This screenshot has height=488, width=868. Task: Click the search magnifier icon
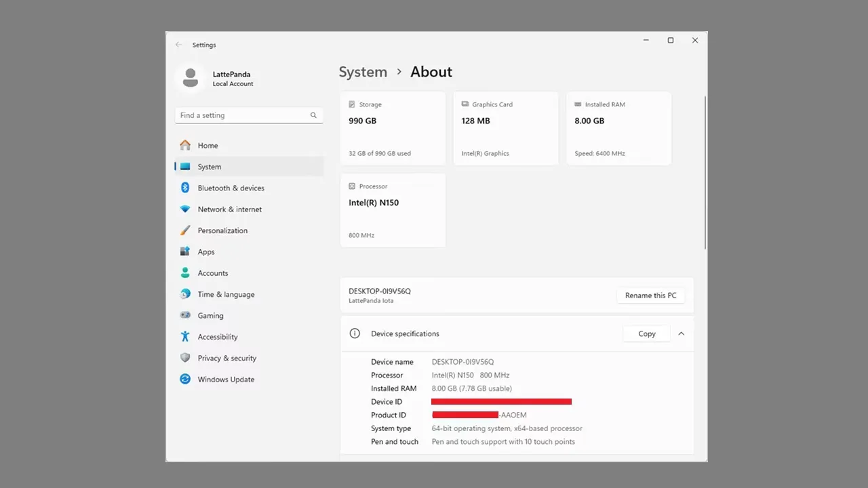click(313, 115)
